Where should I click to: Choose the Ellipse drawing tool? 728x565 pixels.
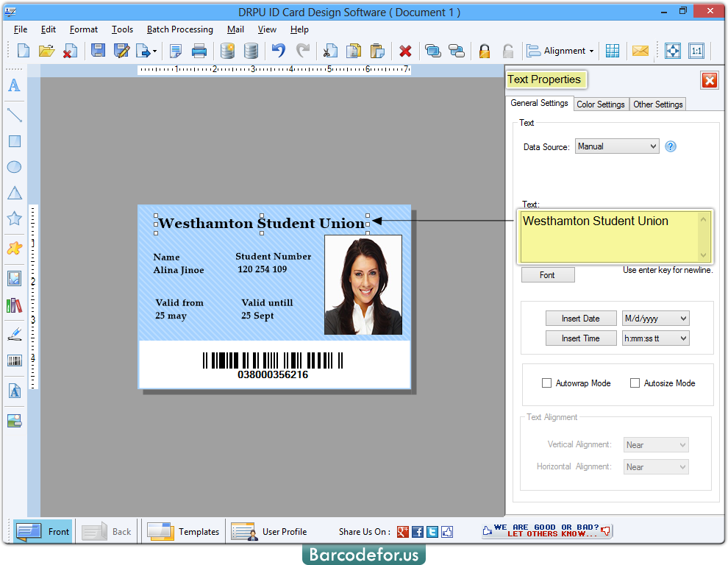coord(13,167)
